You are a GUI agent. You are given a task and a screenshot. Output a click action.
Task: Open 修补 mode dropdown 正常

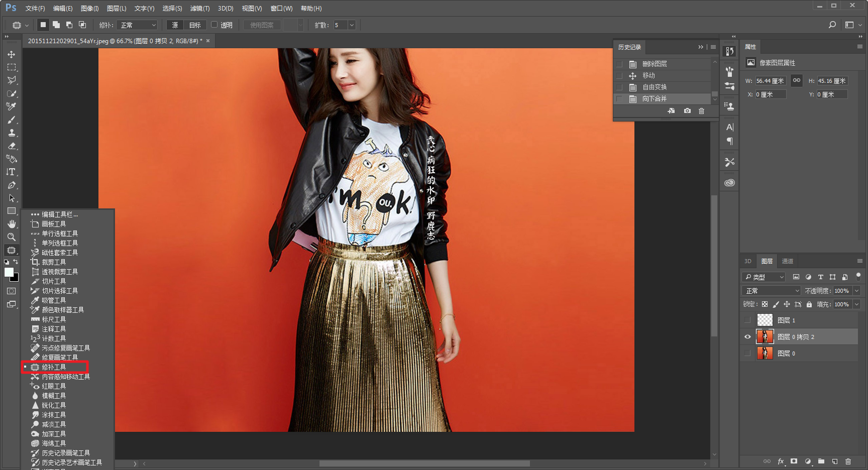[138, 25]
